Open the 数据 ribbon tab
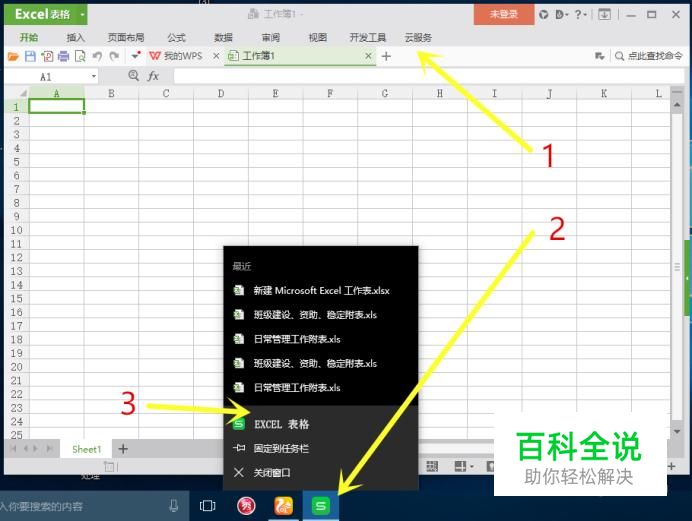This screenshot has width=692, height=521. point(223,37)
